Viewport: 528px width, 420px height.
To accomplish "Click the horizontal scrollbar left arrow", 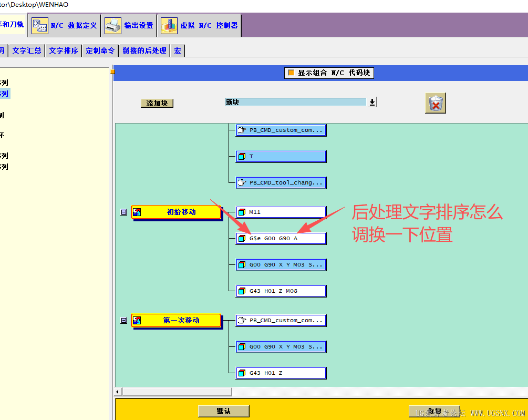I will (117, 392).
